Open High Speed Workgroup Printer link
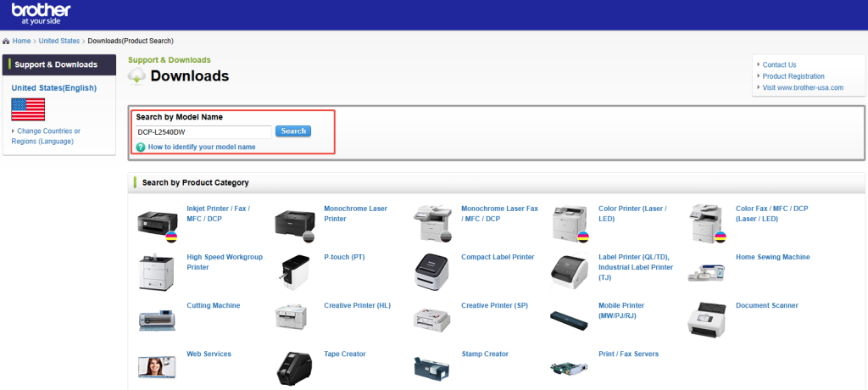This screenshot has height=390, width=868. click(224, 262)
